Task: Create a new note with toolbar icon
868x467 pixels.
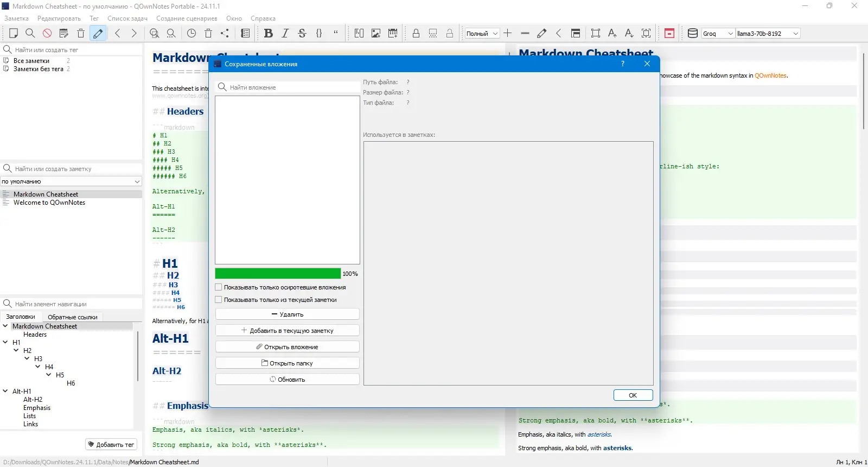Action: (x=13, y=33)
